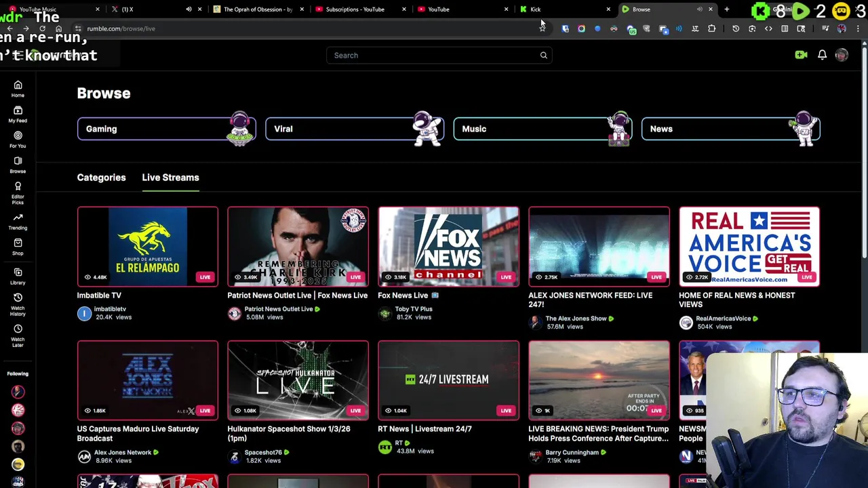
Task: Open a new browser tab
Action: 726,9
